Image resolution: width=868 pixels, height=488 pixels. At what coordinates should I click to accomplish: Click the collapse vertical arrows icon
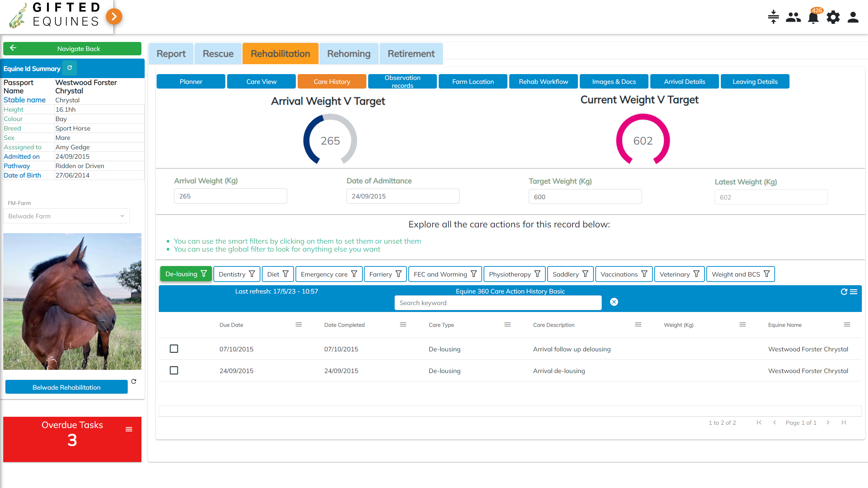[x=773, y=17]
